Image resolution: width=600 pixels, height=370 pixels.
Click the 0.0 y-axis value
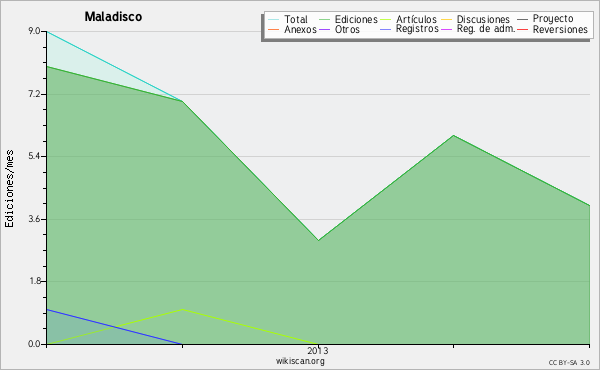tap(34, 344)
